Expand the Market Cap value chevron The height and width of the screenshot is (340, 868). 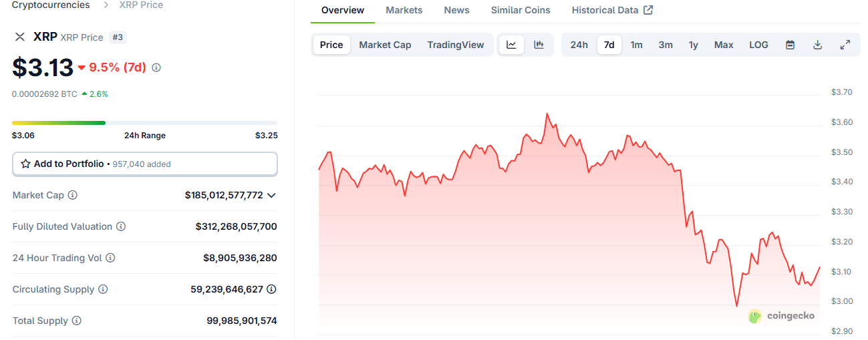(x=271, y=195)
